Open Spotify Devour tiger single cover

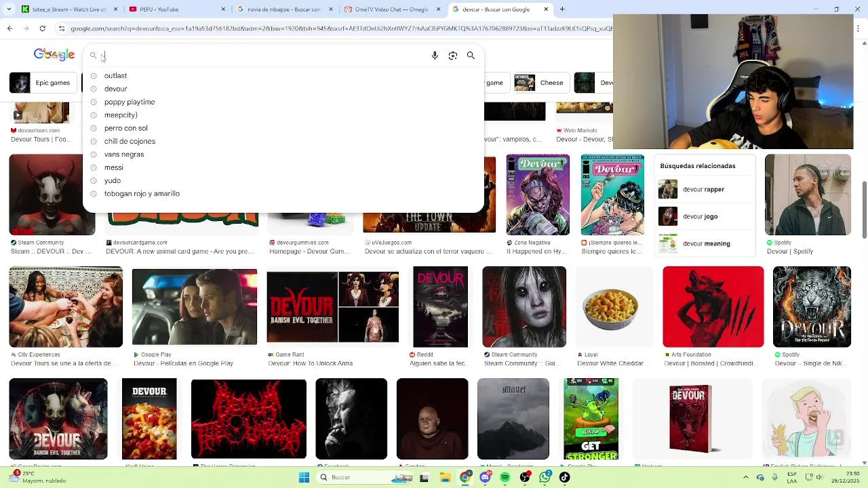pos(812,307)
